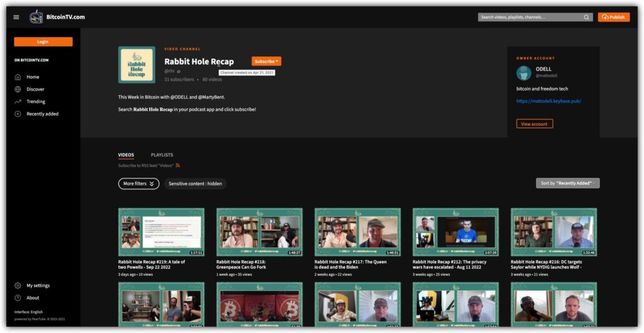Open Discover in sidebar

35,89
